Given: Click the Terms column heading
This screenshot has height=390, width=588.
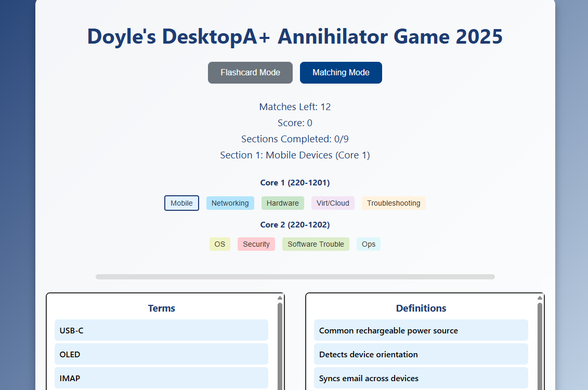Looking at the screenshot, I should [162, 308].
